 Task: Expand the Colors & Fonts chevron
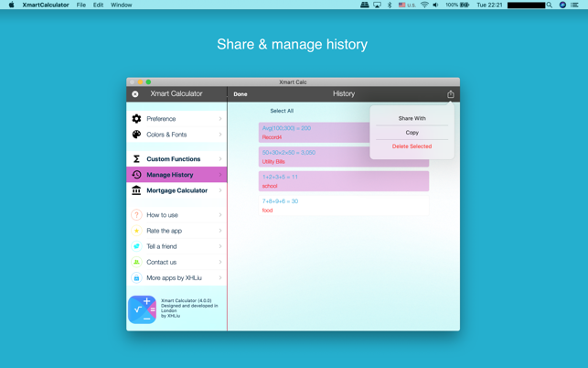coord(220,135)
